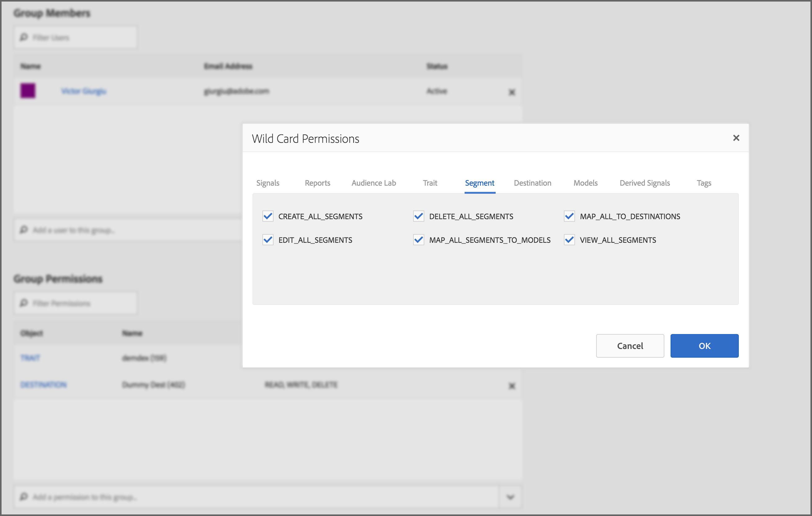Open the Tags tab
Screen dimensions: 812x516
click(x=704, y=183)
